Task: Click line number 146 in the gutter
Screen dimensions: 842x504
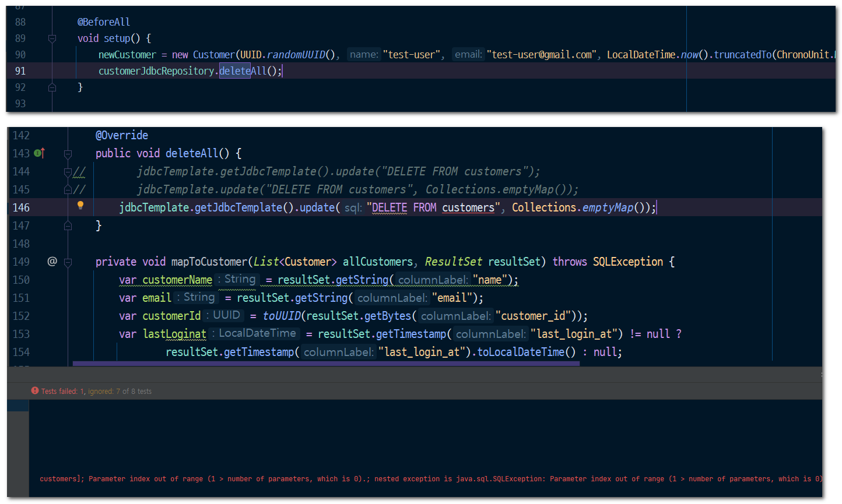Action: pyautogui.click(x=22, y=207)
